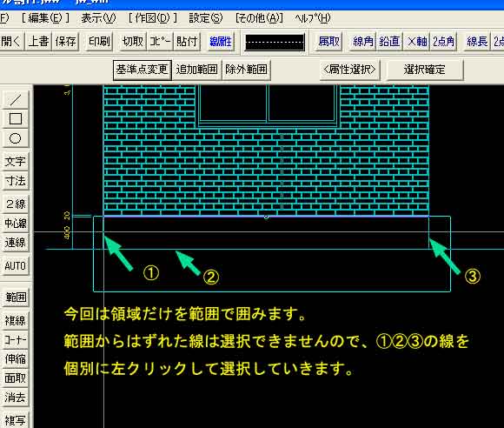The height and width of the screenshot is (428, 504).
Task: Open the 設定(S) menu
Action: [x=205, y=18]
